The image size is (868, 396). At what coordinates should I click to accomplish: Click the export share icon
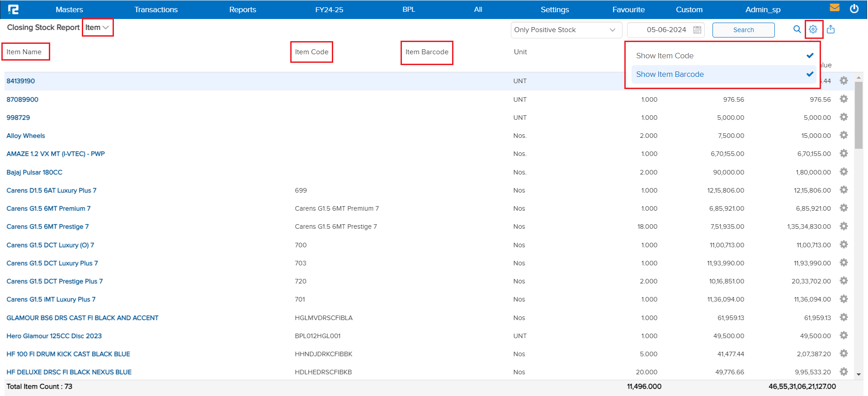tap(830, 29)
